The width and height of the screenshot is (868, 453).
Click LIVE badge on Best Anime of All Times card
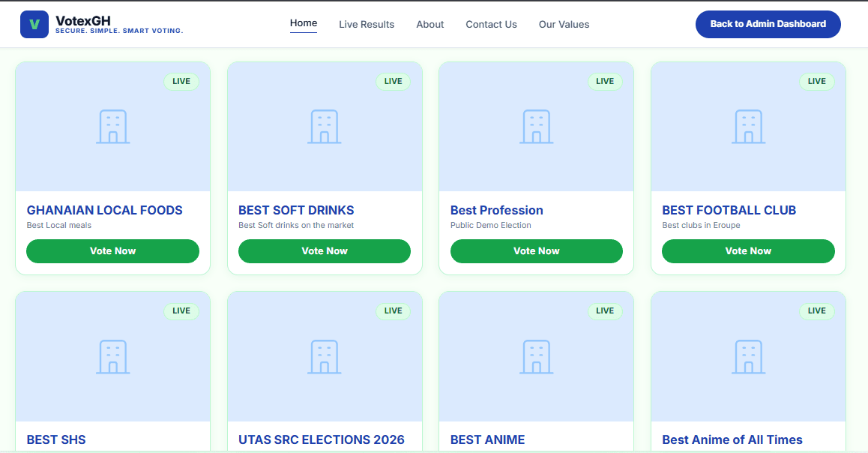tap(816, 310)
